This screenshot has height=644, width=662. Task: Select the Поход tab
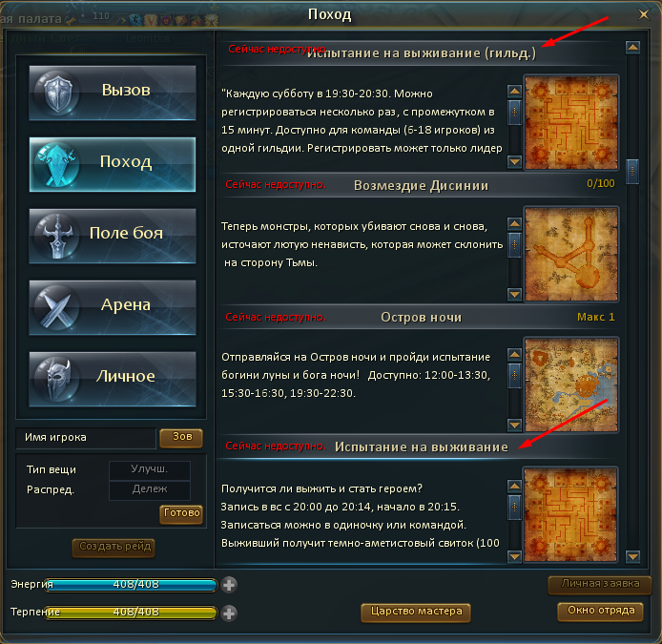113,164
